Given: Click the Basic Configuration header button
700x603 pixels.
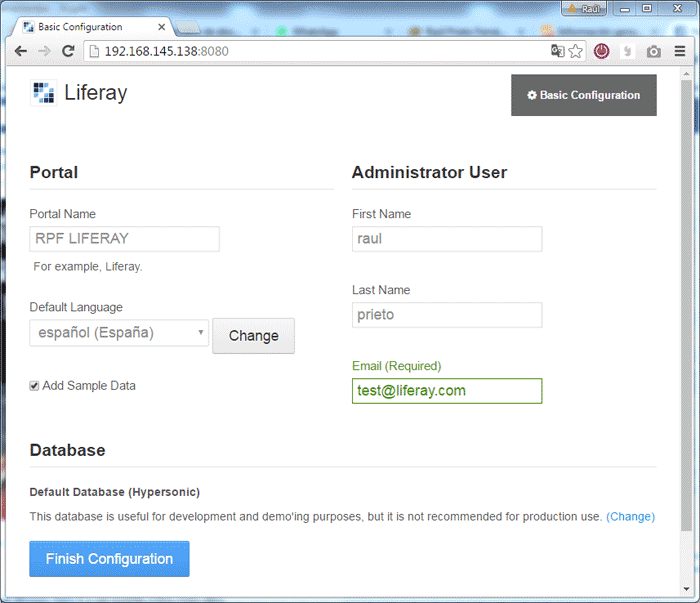Looking at the screenshot, I should point(583,95).
